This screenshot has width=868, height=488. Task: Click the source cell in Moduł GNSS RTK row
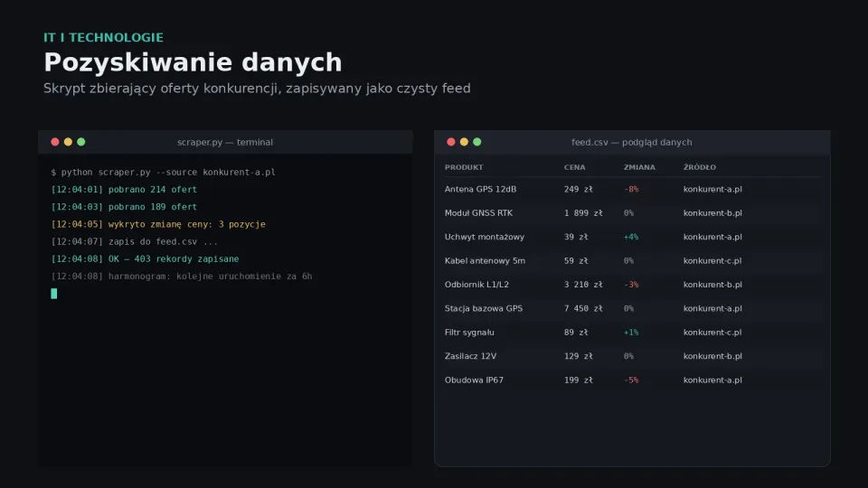[x=712, y=213]
